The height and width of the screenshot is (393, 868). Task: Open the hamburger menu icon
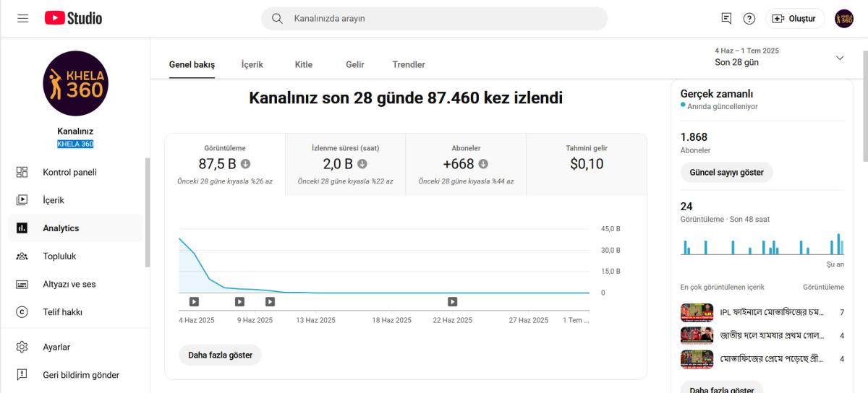pos(23,18)
